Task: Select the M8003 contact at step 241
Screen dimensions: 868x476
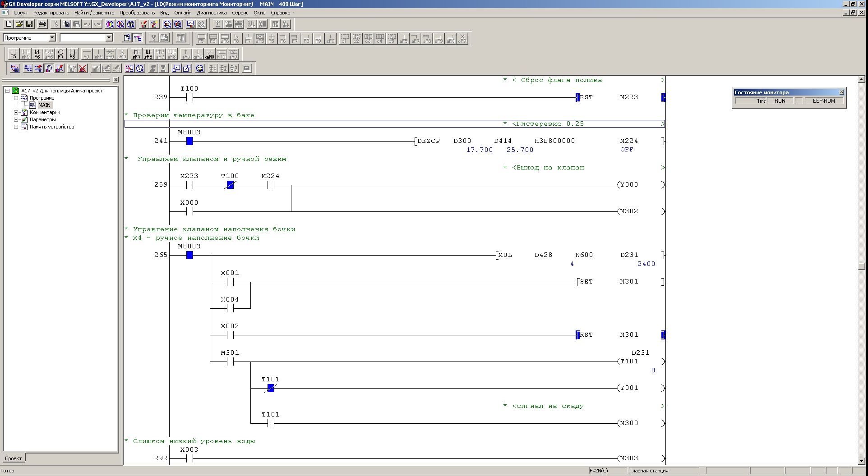Action: coord(189,141)
